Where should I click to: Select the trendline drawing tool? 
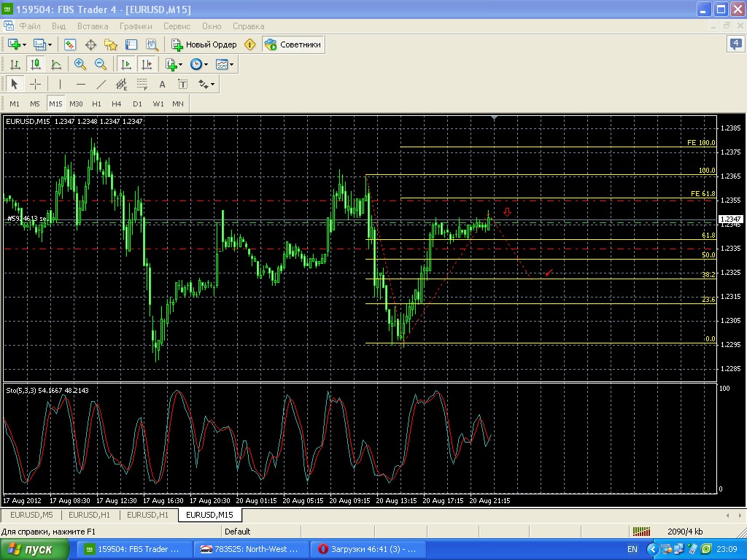click(101, 84)
